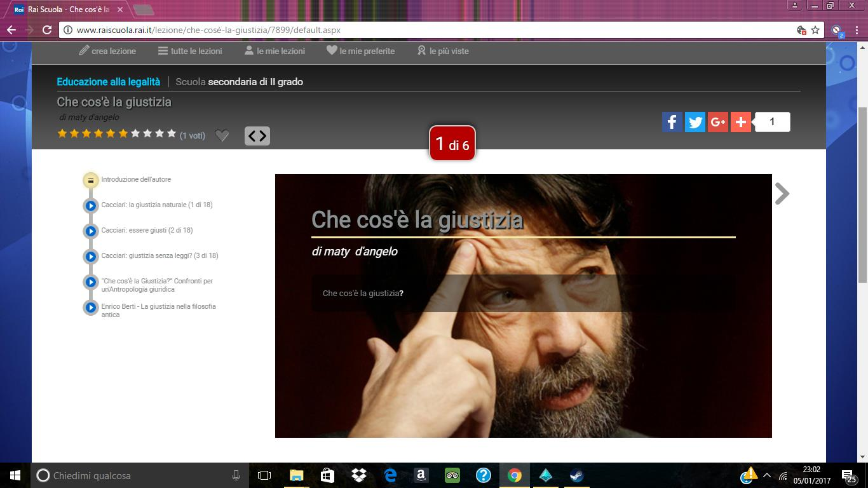
Task: Click the address bar URL
Action: pyautogui.click(x=208, y=30)
